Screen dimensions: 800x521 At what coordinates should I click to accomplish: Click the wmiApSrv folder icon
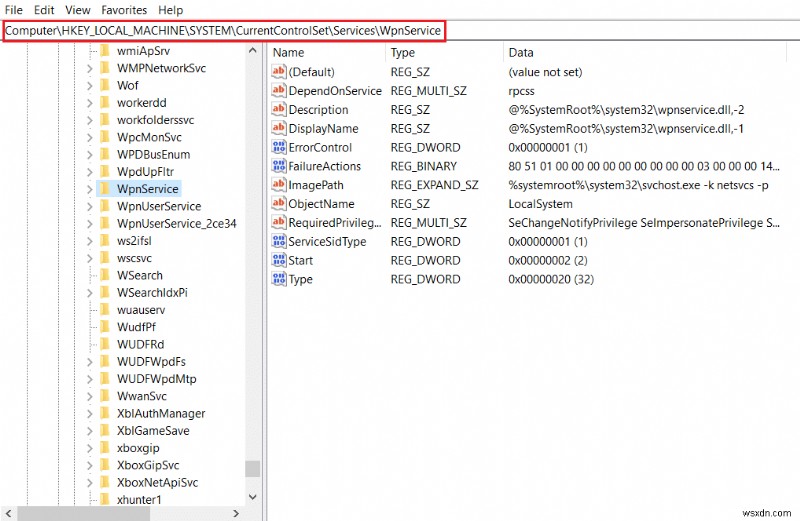click(x=105, y=51)
